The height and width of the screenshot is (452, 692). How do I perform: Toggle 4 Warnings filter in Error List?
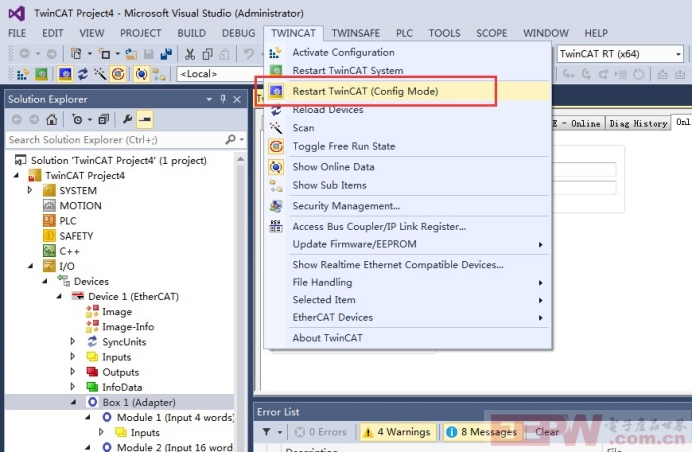[398, 432]
